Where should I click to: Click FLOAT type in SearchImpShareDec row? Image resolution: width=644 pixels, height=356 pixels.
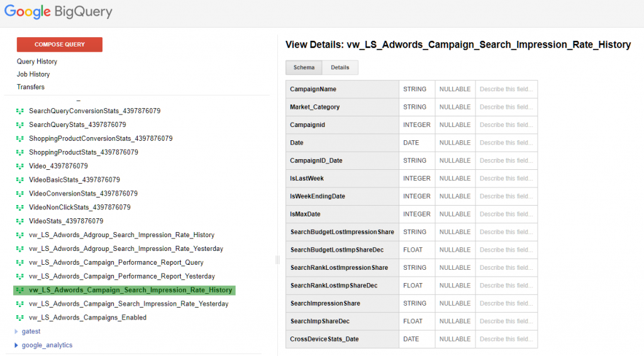point(413,321)
